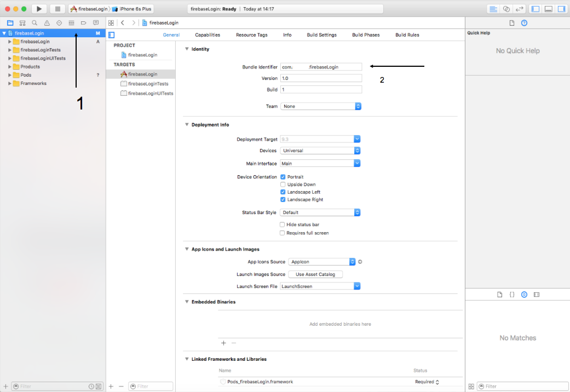570x392 pixels.
Task: Click the Bundle Identifier field
Action: pos(321,67)
